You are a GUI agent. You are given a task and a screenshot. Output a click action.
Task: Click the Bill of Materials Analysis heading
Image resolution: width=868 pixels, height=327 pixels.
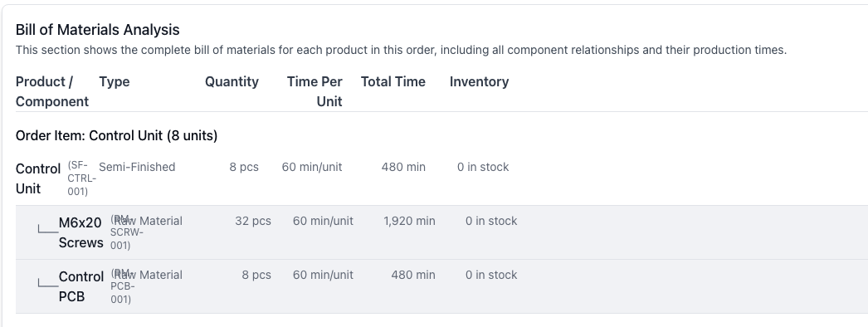tap(97, 29)
